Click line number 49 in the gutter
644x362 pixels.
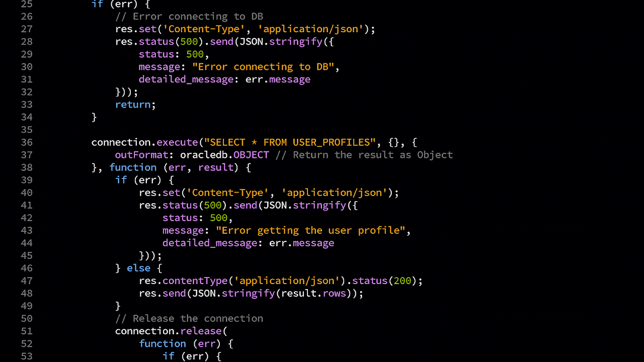[27, 306]
